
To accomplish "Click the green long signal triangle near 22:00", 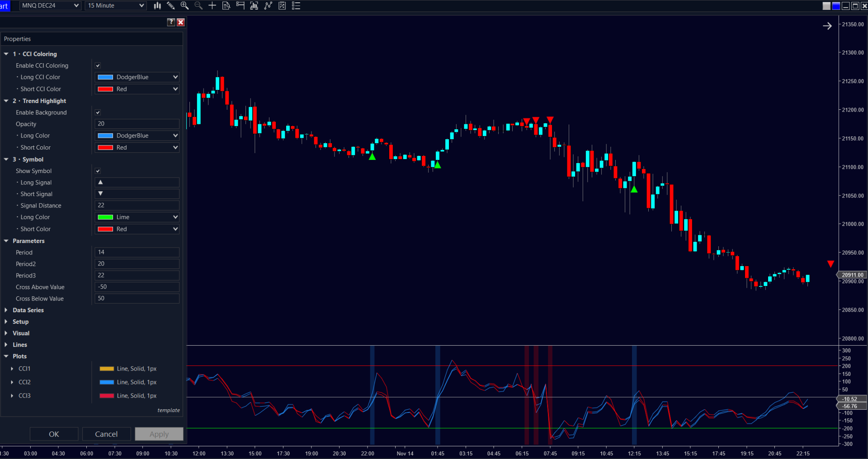I will (x=372, y=157).
